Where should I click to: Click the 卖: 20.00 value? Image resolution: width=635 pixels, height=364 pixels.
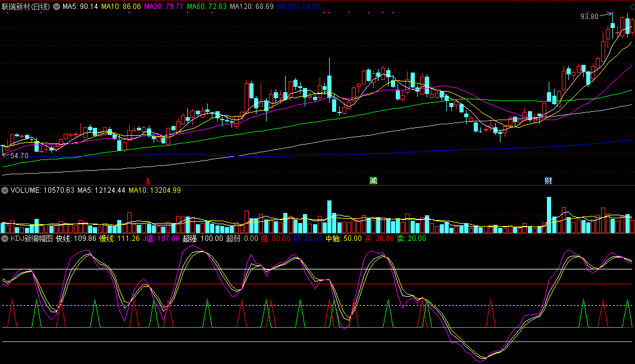click(x=411, y=239)
